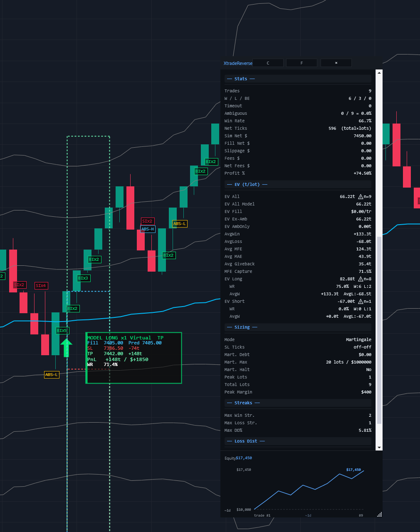This screenshot has height=532, width=420.
Task: Click the AvgWin value +133.3t
Action: click(363, 234)
